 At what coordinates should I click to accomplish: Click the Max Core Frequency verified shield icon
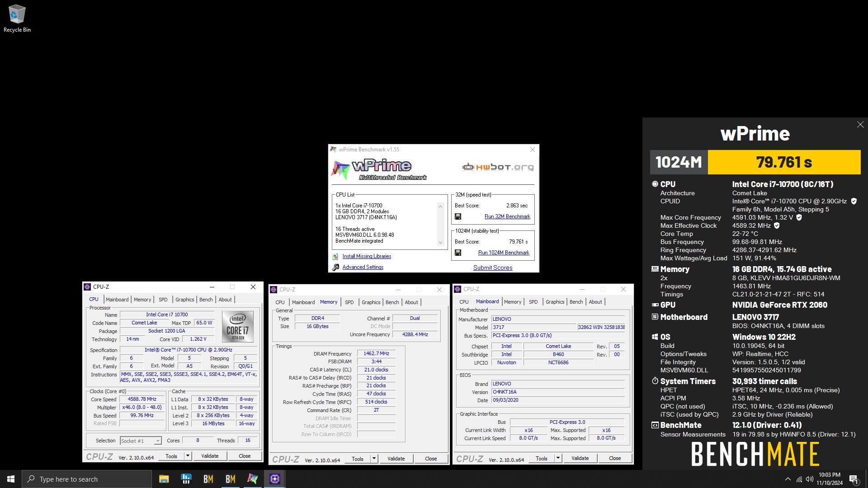799,217
